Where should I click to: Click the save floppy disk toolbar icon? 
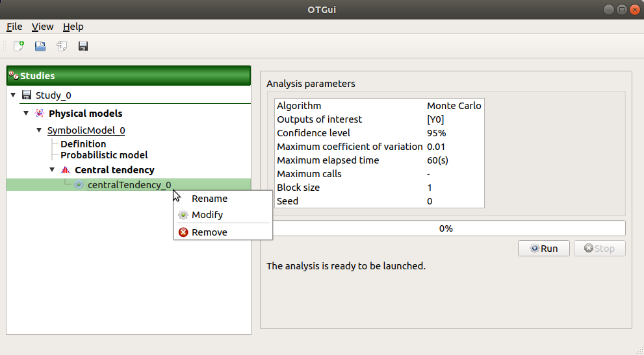(x=83, y=46)
